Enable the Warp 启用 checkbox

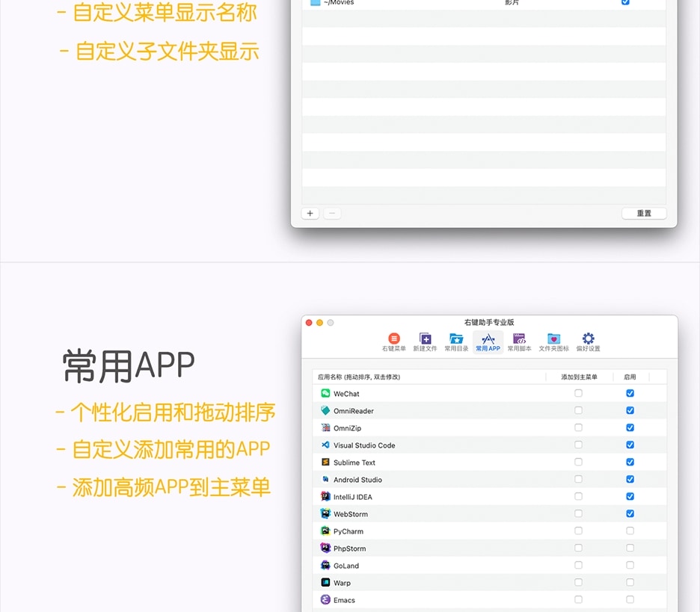coord(630,582)
